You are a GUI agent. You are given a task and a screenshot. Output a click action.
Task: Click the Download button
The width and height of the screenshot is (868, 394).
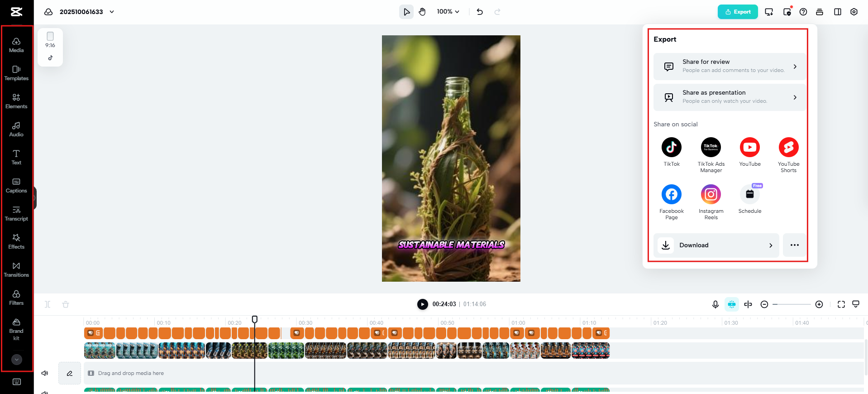[x=716, y=245]
